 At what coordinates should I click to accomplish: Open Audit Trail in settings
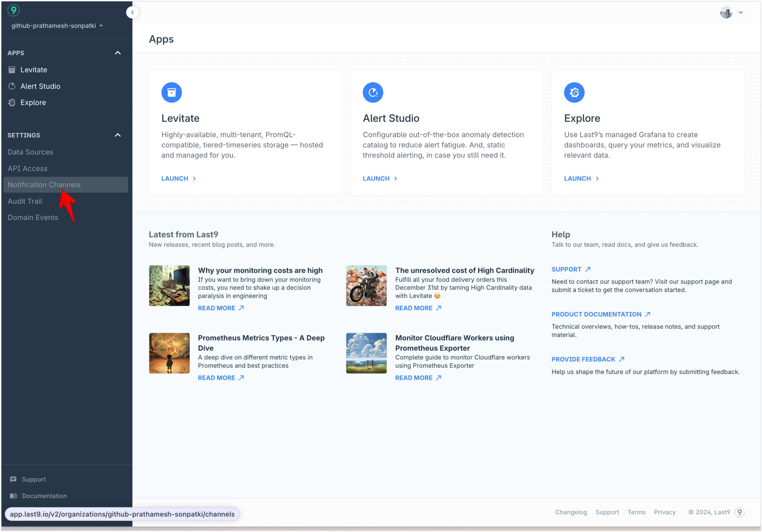point(25,201)
